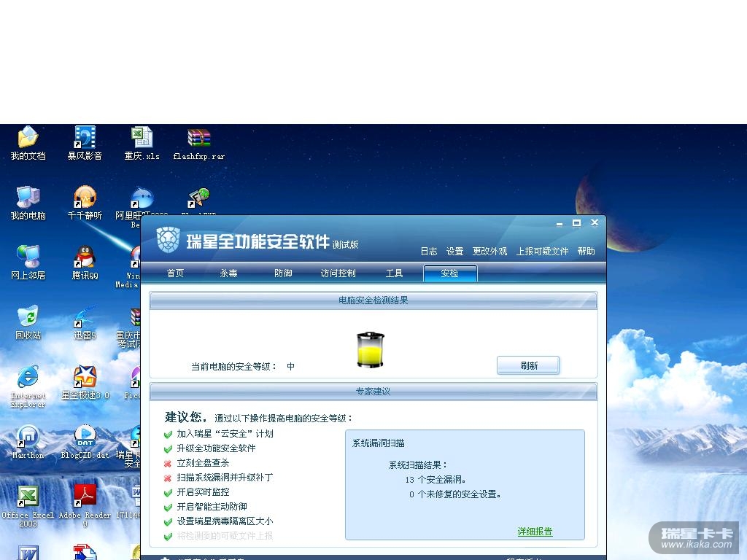This screenshot has width=747, height=560.
Task: Click the yellow battery security level icon
Action: coord(371,349)
